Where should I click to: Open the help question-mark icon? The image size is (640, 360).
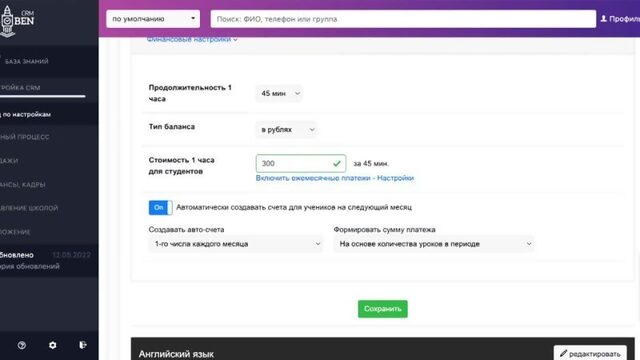pyautogui.click(x=22, y=345)
